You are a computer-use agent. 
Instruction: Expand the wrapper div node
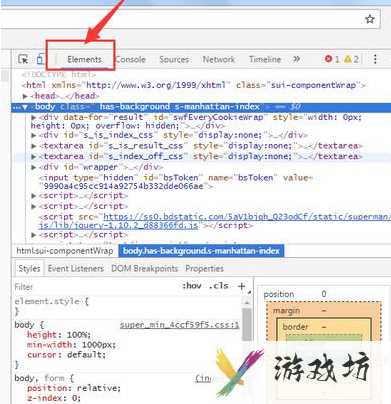click(34, 167)
